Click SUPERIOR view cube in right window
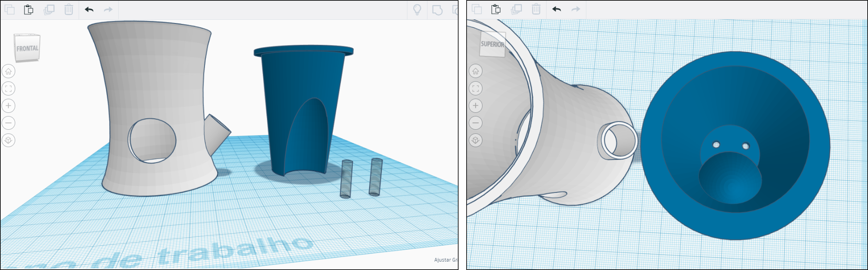This screenshot has width=868, height=270. (x=493, y=44)
